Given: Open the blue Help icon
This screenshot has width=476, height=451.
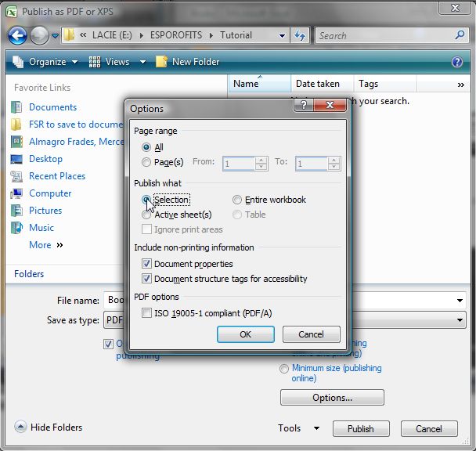Looking at the screenshot, I should coord(457,62).
